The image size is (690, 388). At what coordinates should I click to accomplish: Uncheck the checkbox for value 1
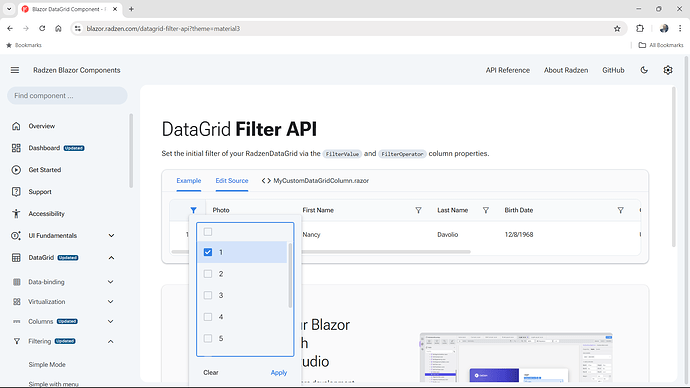[208, 252]
